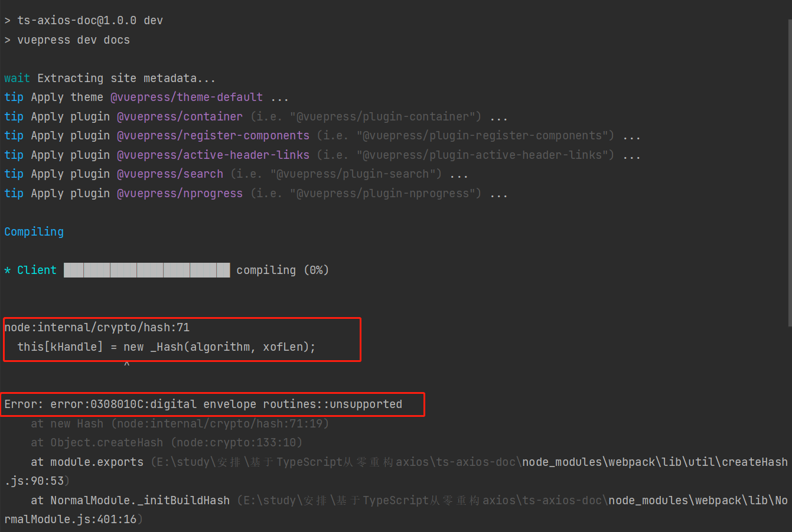The height and width of the screenshot is (532, 792).
Task: Click the @vuepress/search plugin name
Action: (x=170, y=174)
